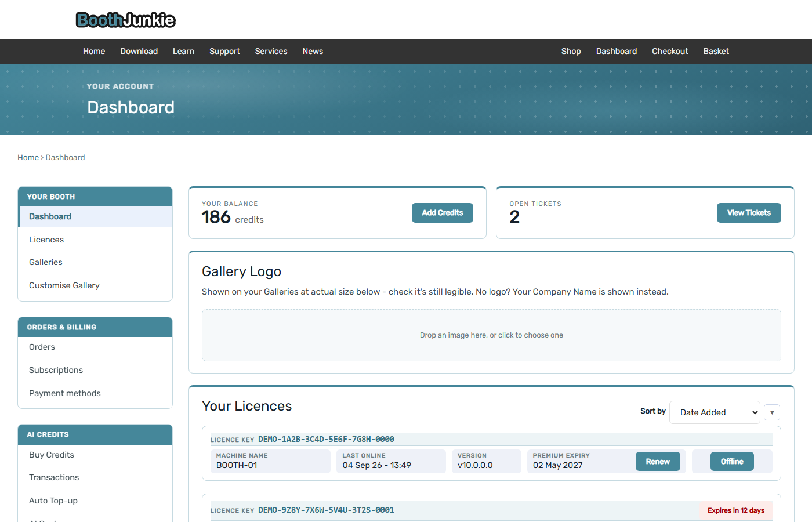Image resolution: width=812 pixels, height=522 pixels.
Task: Open Payment methods in sidebar
Action: [95, 393]
